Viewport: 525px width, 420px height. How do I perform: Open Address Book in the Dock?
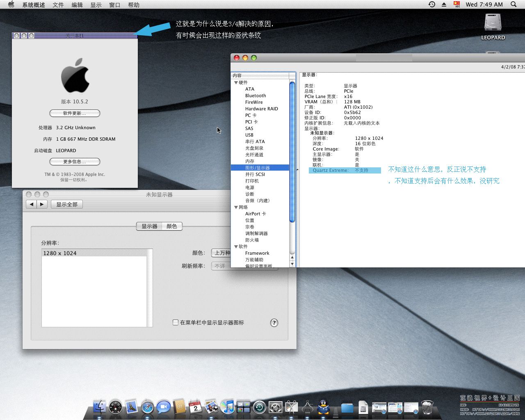179,407
